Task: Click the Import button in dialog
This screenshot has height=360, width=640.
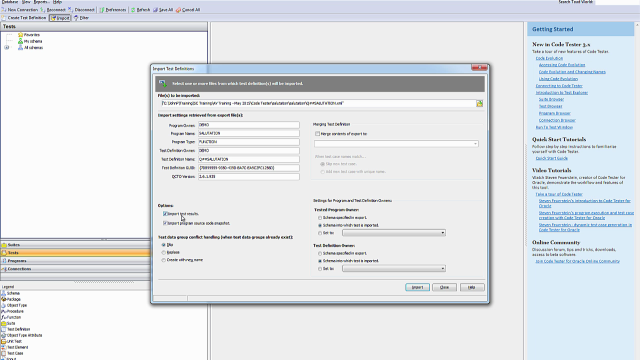Action: point(417,287)
